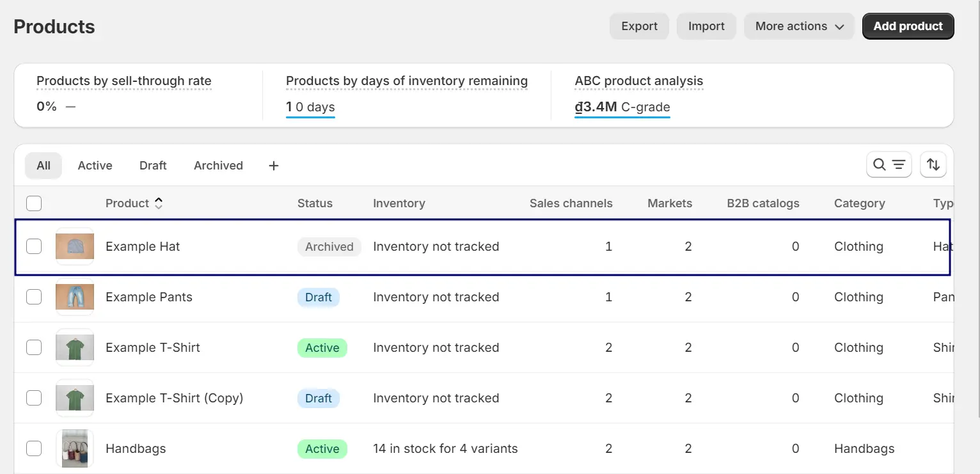Click the Export button
The width and height of the screenshot is (980, 474).
pos(639,26)
